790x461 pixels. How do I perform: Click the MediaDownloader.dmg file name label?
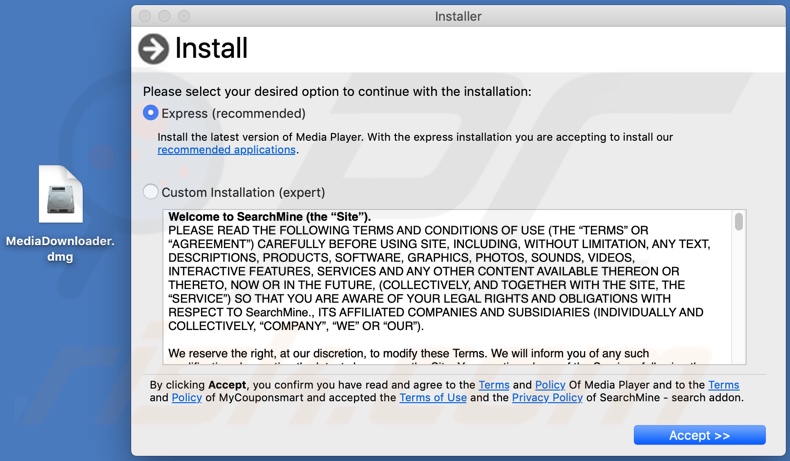tap(60, 248)
